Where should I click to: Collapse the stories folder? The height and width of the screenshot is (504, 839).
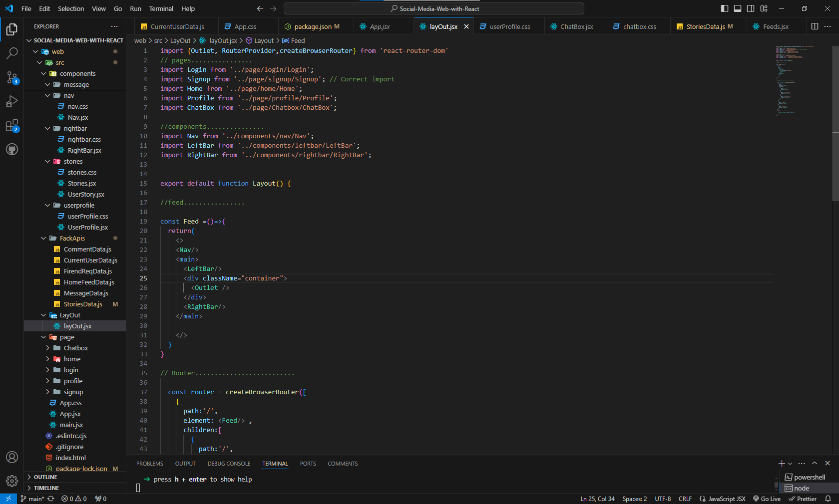point(47,161)
